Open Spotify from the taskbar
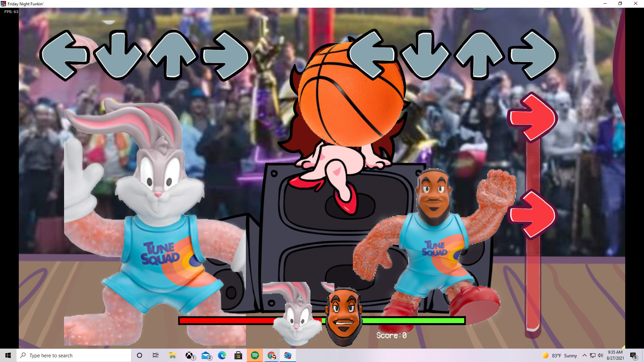 click(x=255, y=355)
